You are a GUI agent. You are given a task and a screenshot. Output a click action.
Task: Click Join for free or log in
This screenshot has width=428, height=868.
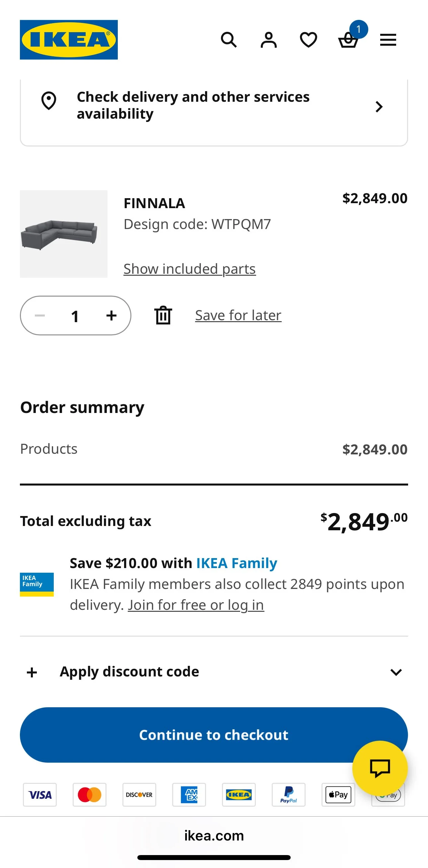(196, 605)
